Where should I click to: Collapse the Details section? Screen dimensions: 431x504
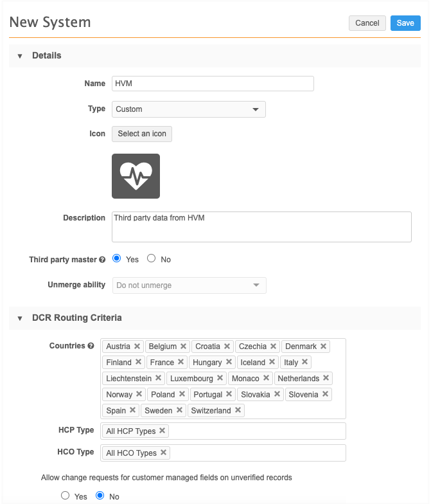coord(20,56)
